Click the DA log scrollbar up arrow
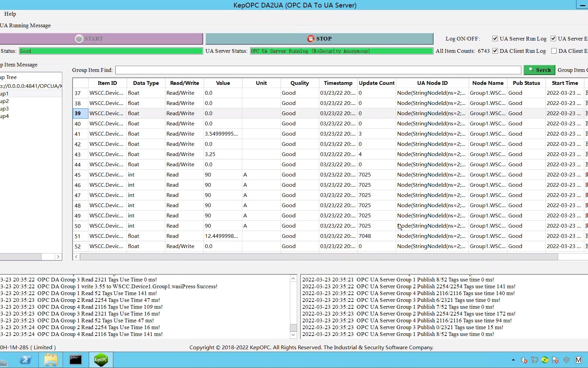 [293, 279]
